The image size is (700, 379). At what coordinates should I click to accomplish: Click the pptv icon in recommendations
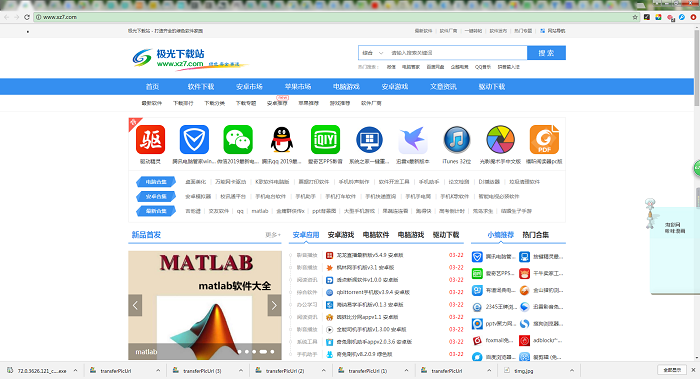click(x=477, y=324)
